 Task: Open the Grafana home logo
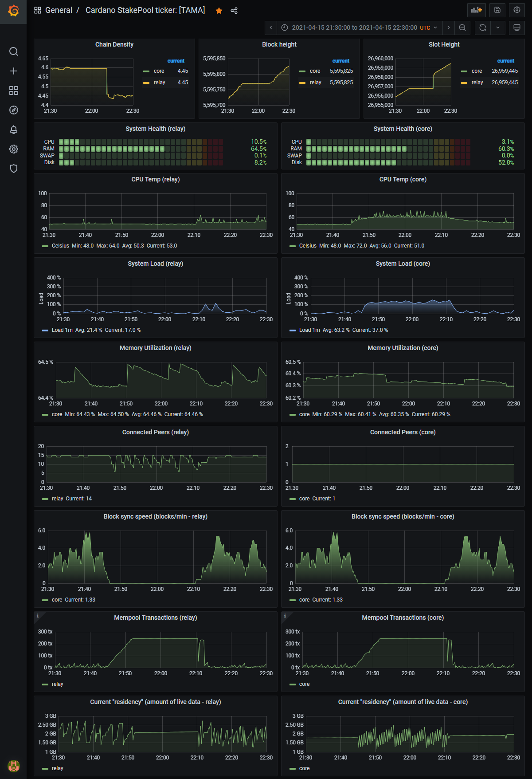tap(13, 11)
